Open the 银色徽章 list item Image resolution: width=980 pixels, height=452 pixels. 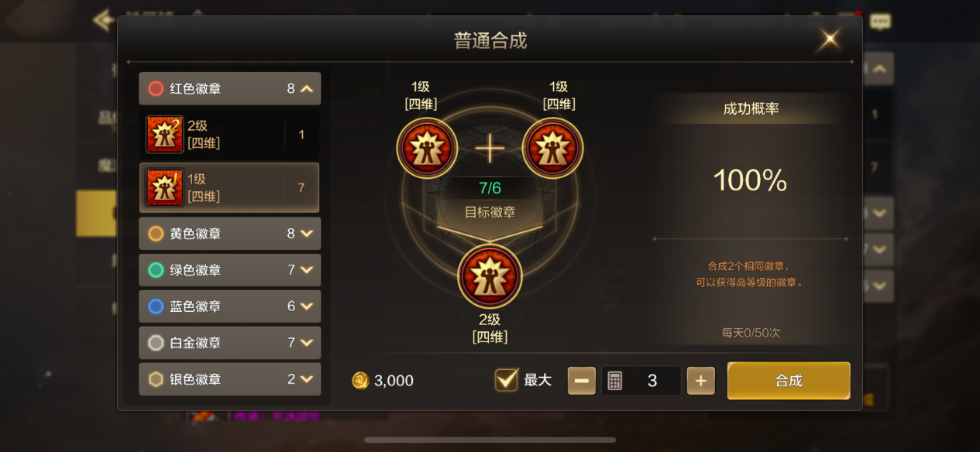tap(229, 379)
